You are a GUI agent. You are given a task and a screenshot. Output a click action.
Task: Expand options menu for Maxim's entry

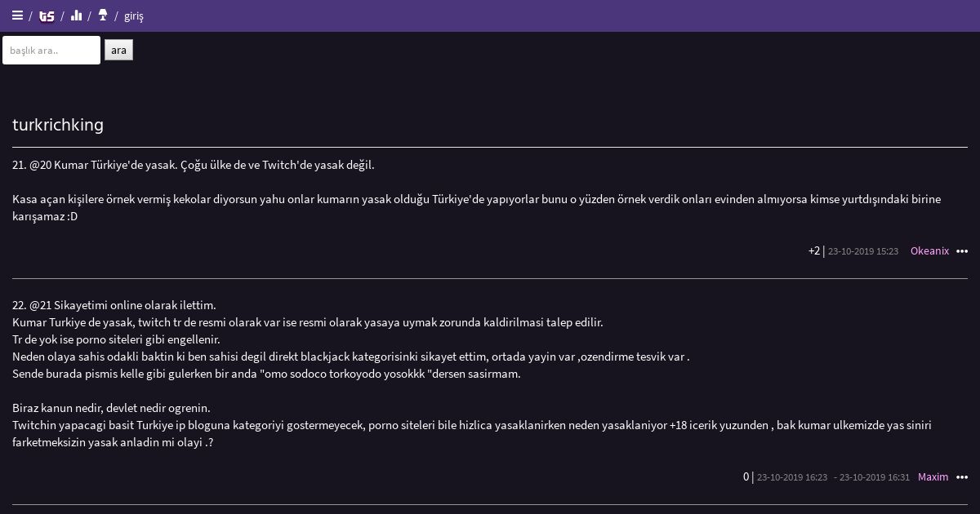[x=962, y=477]
